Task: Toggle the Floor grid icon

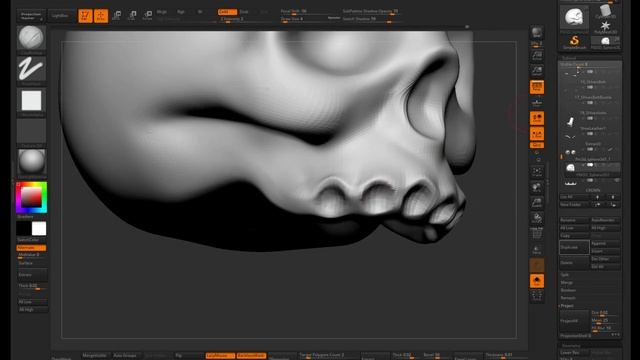Action: [x=537, y=102]
